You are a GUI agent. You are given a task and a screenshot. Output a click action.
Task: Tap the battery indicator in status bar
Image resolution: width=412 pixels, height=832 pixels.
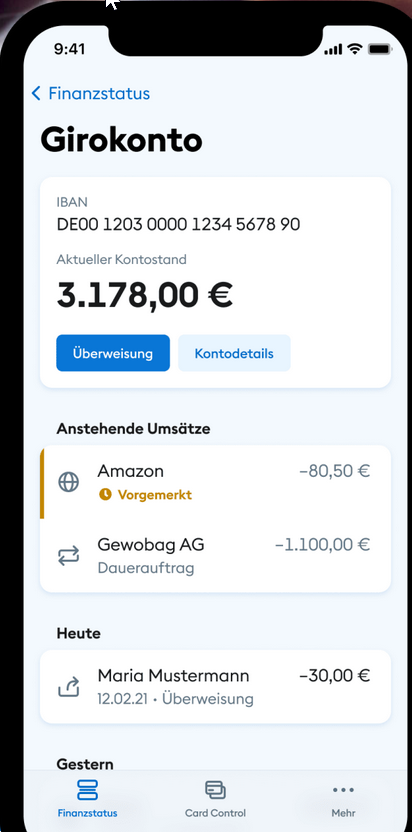[379, 49]
